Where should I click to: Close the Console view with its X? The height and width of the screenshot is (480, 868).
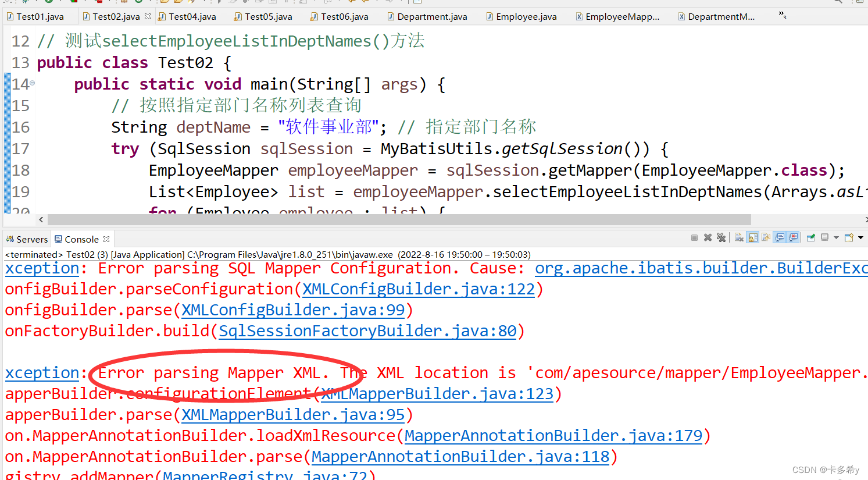pyautogui.click(x=106, y=239)
